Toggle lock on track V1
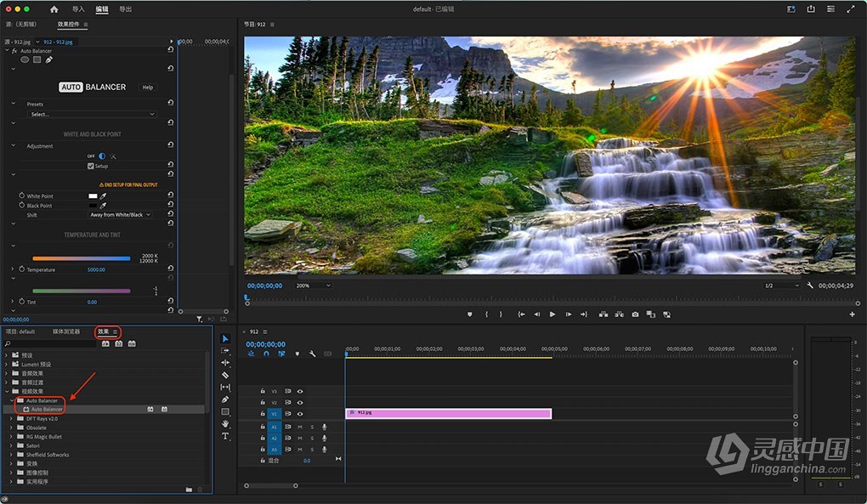 tap(263, 414)
